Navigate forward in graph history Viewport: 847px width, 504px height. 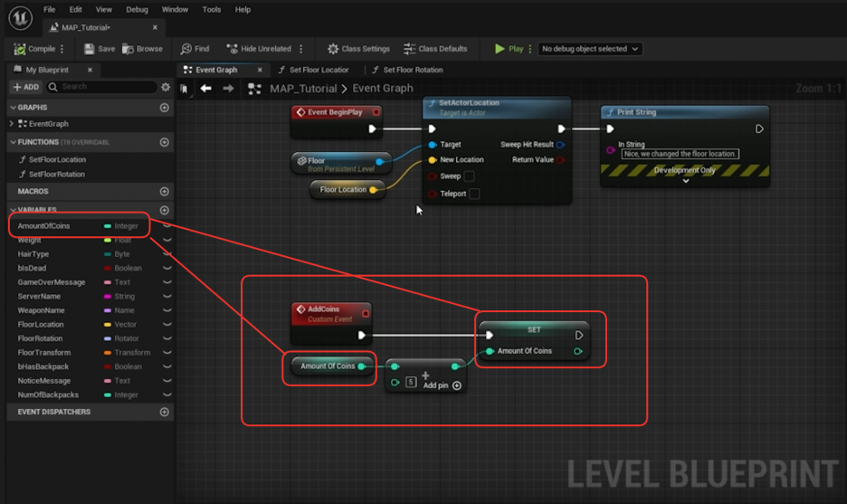pos(229,88)
